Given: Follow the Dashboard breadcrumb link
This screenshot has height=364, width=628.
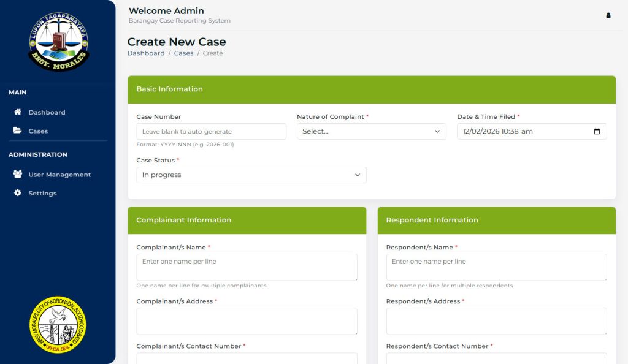Looking at the screenshot, I should [146, 53].
